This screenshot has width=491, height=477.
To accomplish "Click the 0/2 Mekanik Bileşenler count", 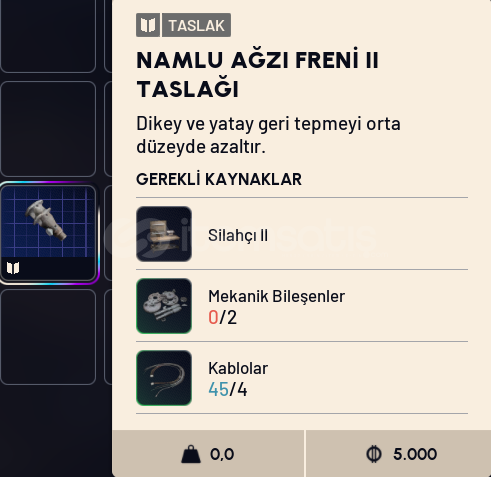I will (223, 317).
